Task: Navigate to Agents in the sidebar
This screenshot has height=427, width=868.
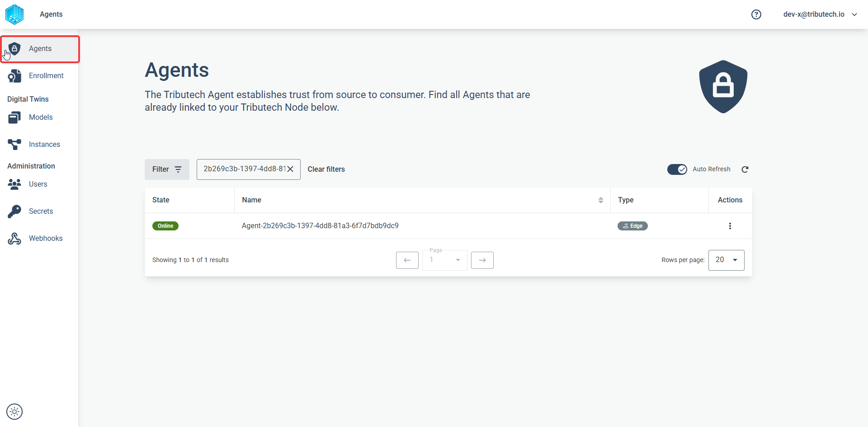Action: pyautogui.click(x=40, y=49)
